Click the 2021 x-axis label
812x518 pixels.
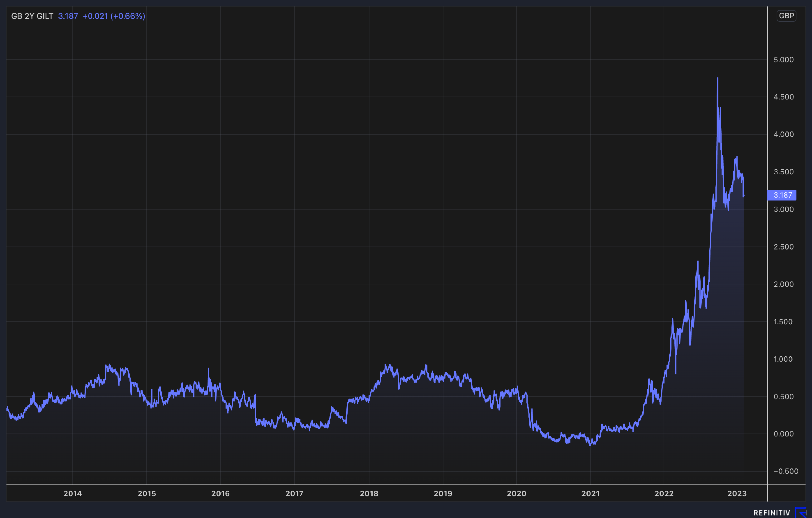pos(590,494)
